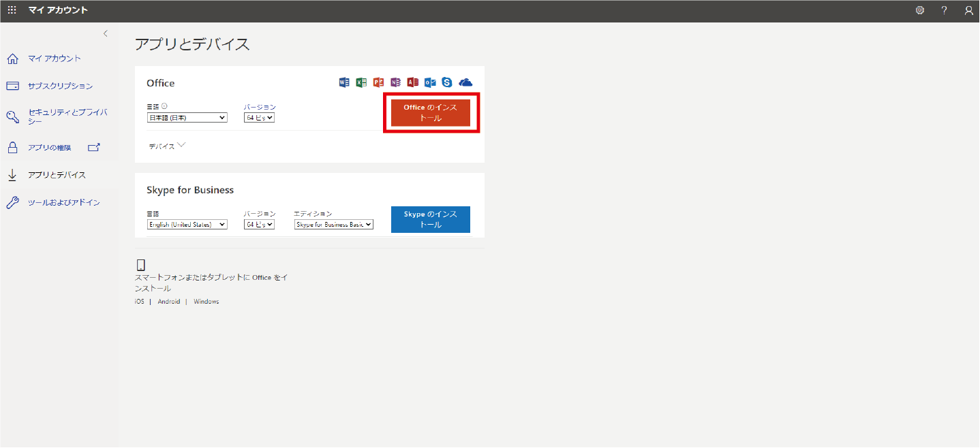
Task: Click the Outlook icon in Office card
Action: pos(430,82)
